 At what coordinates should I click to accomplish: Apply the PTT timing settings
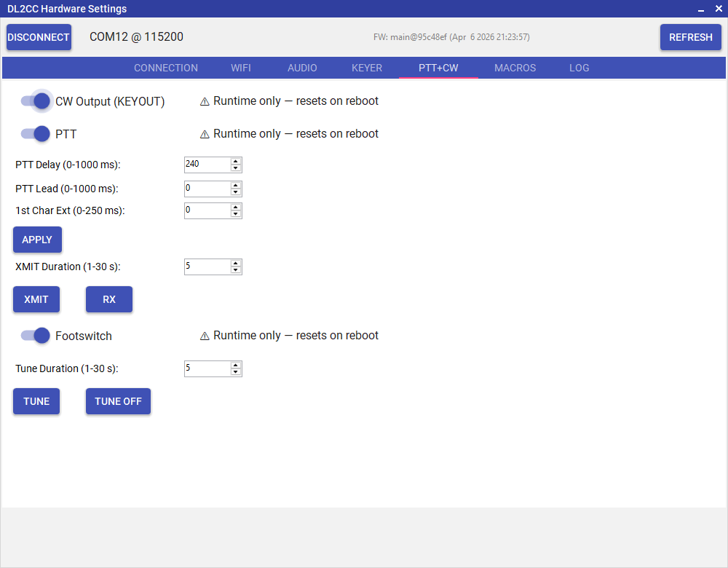[37, 240]
